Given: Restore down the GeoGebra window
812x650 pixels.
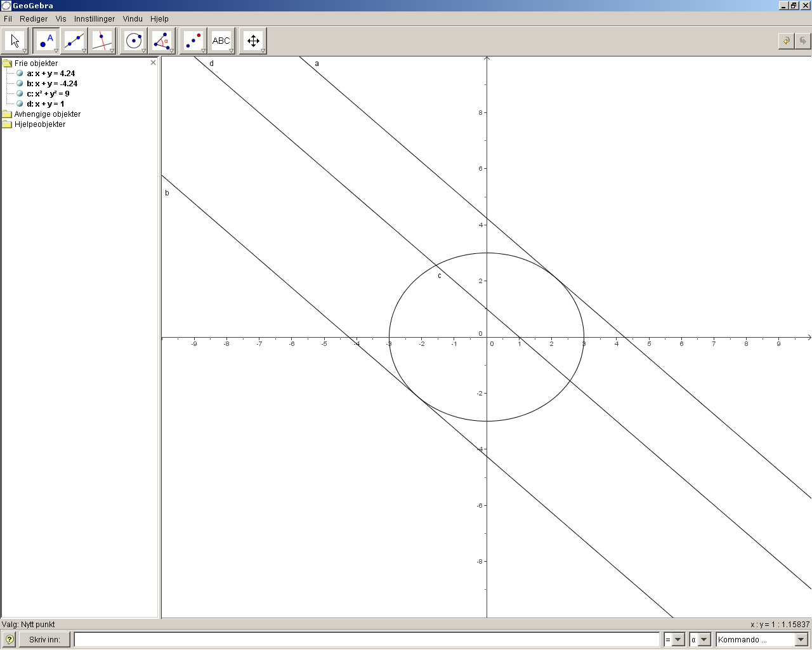Looking at the screenshot, I should tap(794, 6).
